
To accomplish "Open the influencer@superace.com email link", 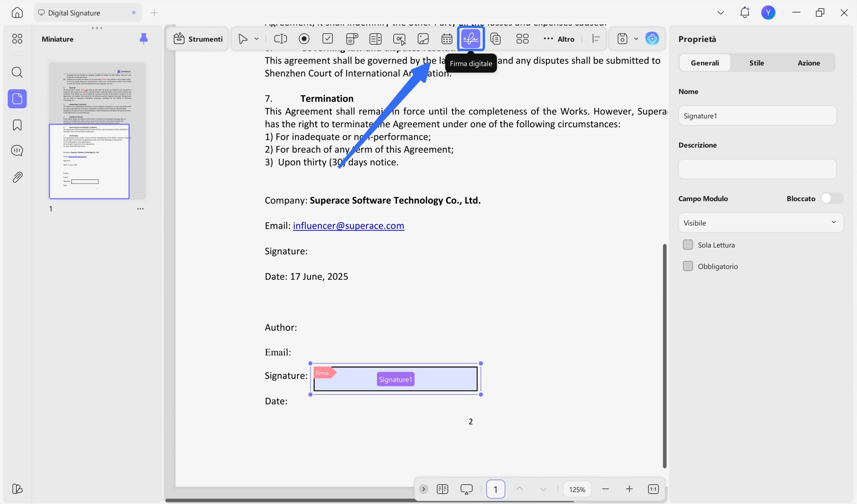I will click(348, 226).
